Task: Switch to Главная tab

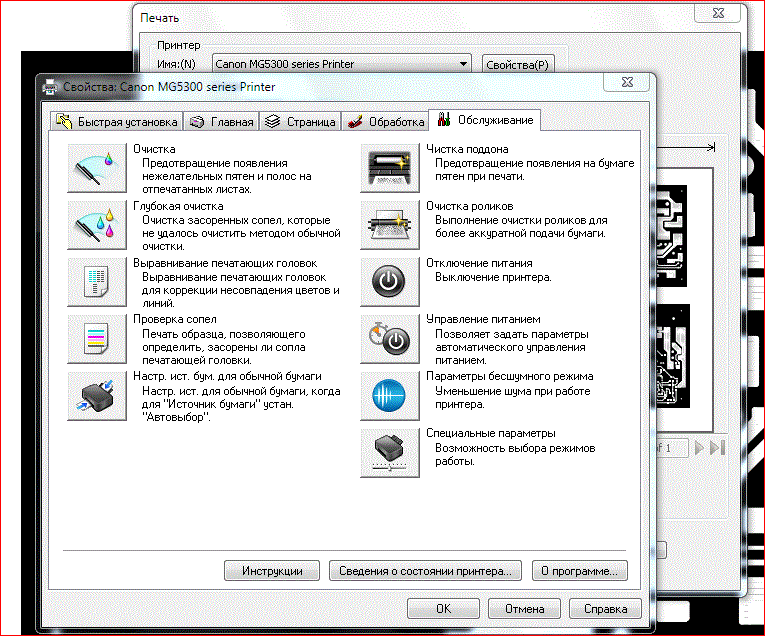Action: 221,121
